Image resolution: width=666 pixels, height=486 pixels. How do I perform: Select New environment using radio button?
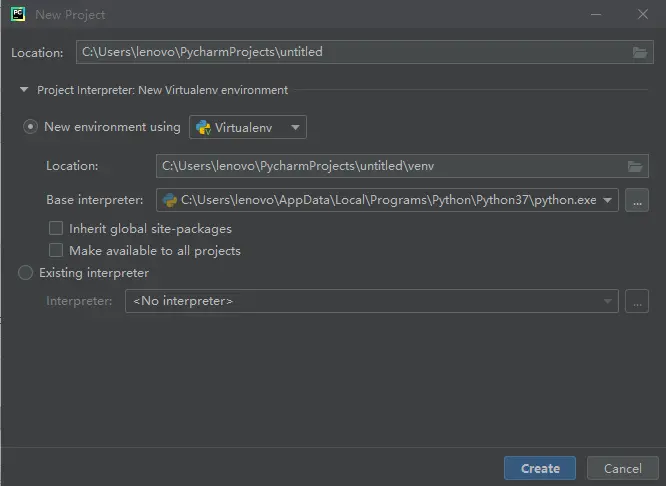click(31, 128)
